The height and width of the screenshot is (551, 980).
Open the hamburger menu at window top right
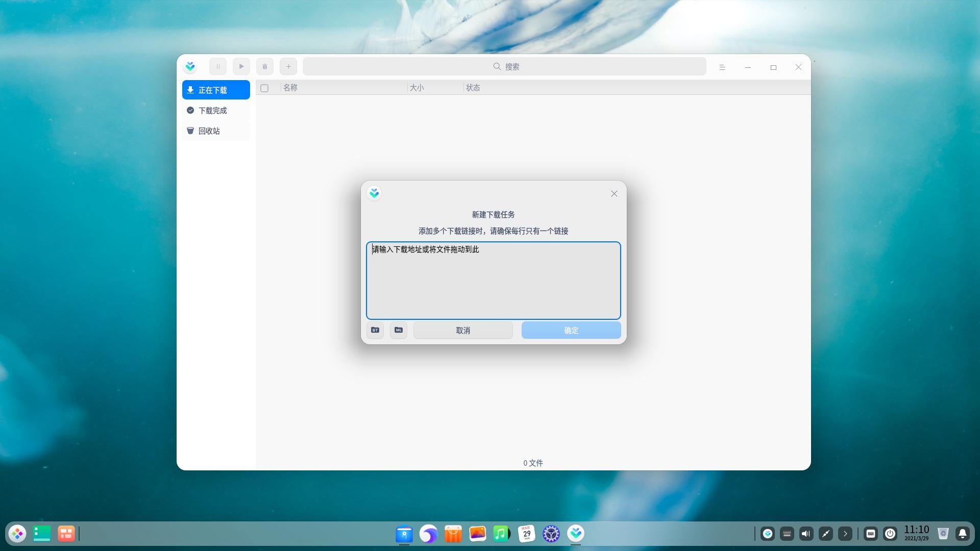(722, 67)
